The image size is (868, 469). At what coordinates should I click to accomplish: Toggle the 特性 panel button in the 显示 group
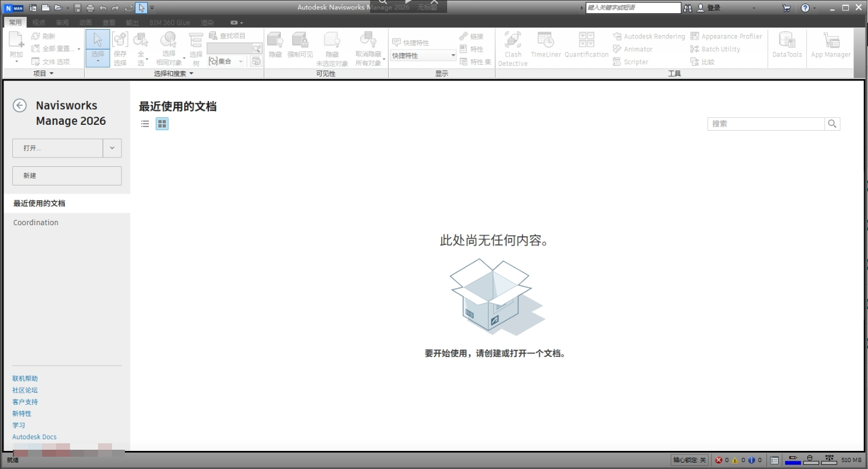tap(472, 49)
